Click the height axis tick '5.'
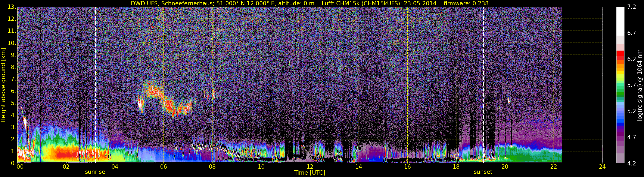The height and width of the screenshot is (177, 644). click(x=13, y=103)
